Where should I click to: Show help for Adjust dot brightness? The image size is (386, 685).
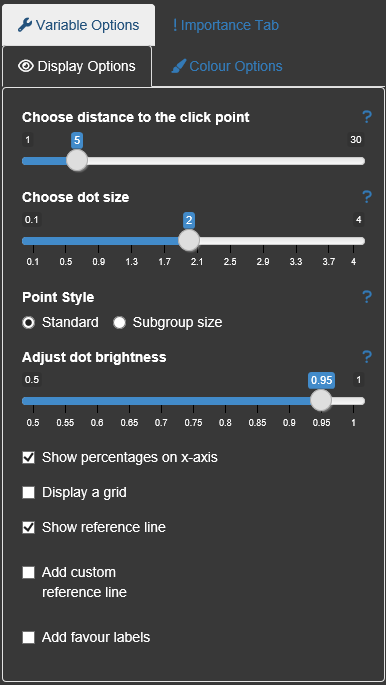[367, 357]
